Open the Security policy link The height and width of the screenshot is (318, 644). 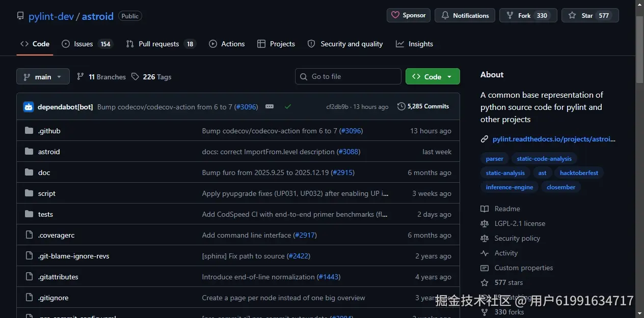(x=511, y=238)
